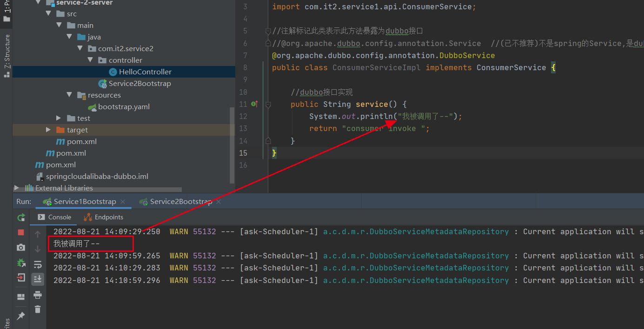Click the return "consumer invoke " statement
644x329 pixels.
(370, 129)
